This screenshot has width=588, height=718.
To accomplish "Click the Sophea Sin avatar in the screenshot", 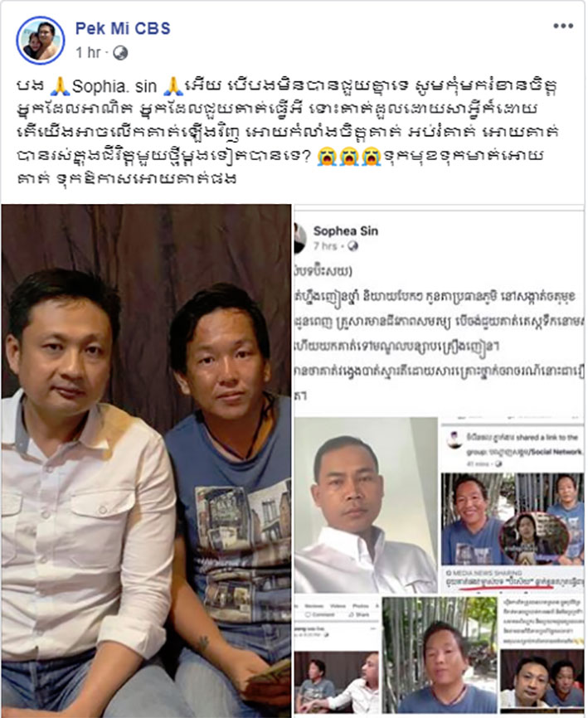I will (x=299, y=238).
